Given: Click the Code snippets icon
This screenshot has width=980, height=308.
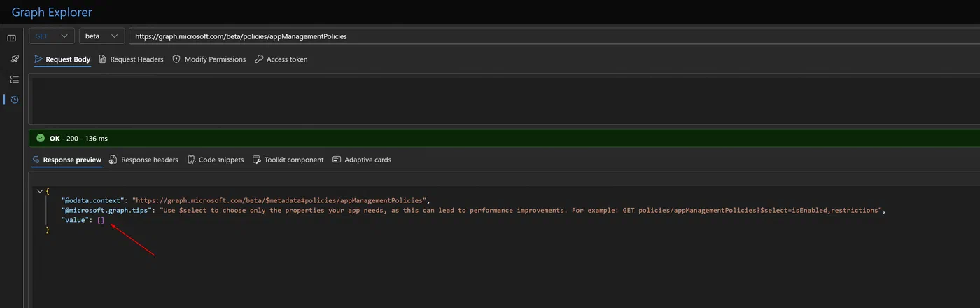Looking at the screenshot, I should point(192,160).
